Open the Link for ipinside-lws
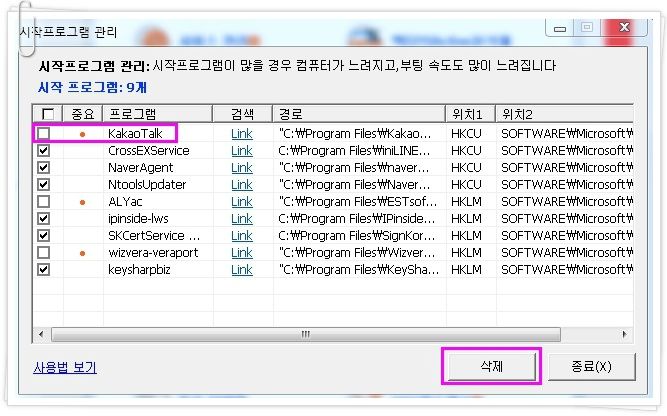 242,219
